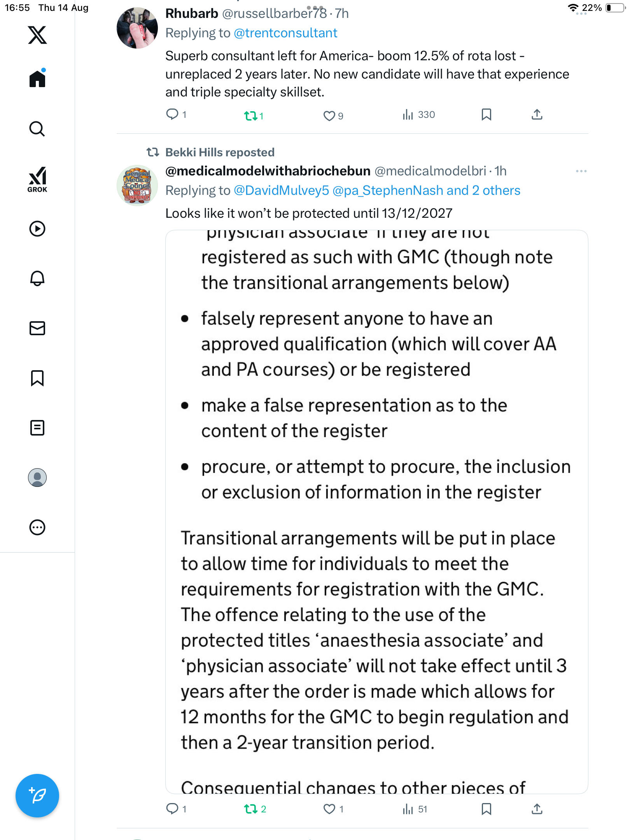This screenshot has height=840, width=630.
Task: Open Direct Messages envelope
Action: click(37, 328)
